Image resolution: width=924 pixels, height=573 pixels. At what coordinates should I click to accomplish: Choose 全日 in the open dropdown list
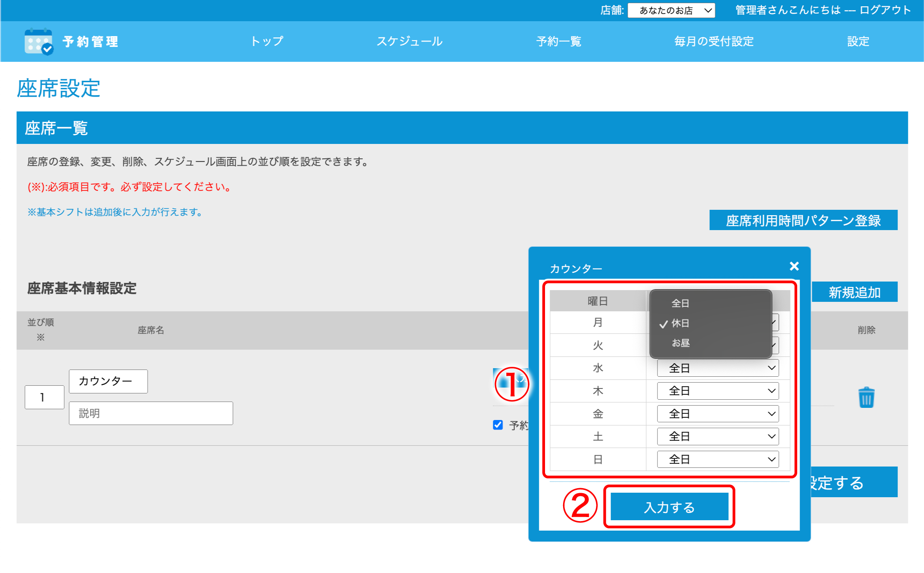680,303
